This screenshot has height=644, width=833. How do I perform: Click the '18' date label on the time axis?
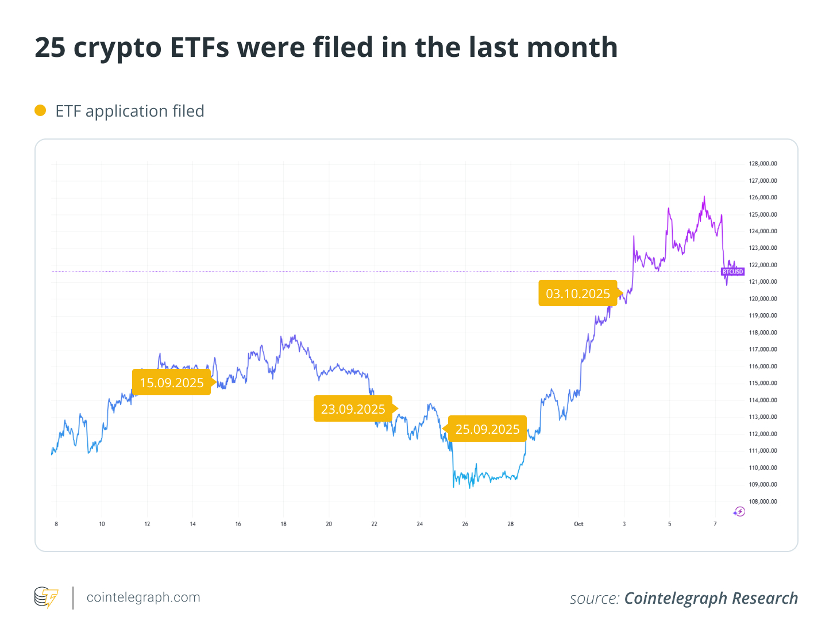[x=283, y=524]
